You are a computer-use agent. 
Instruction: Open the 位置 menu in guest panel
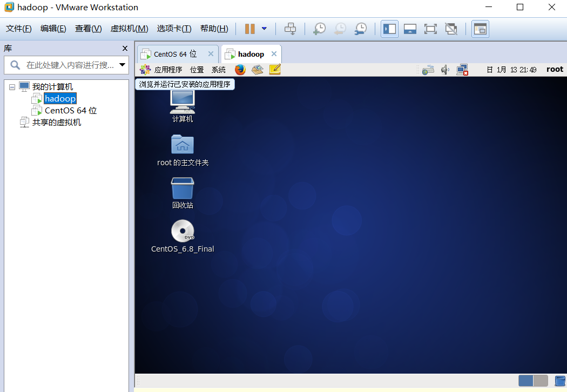point(197,70)
